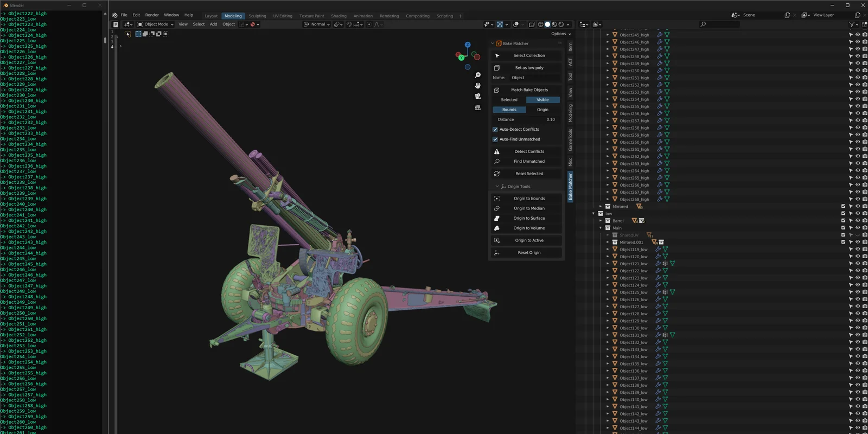Select wireframe viewport shading mode
The image size is (868, 434).
(540, 24)
